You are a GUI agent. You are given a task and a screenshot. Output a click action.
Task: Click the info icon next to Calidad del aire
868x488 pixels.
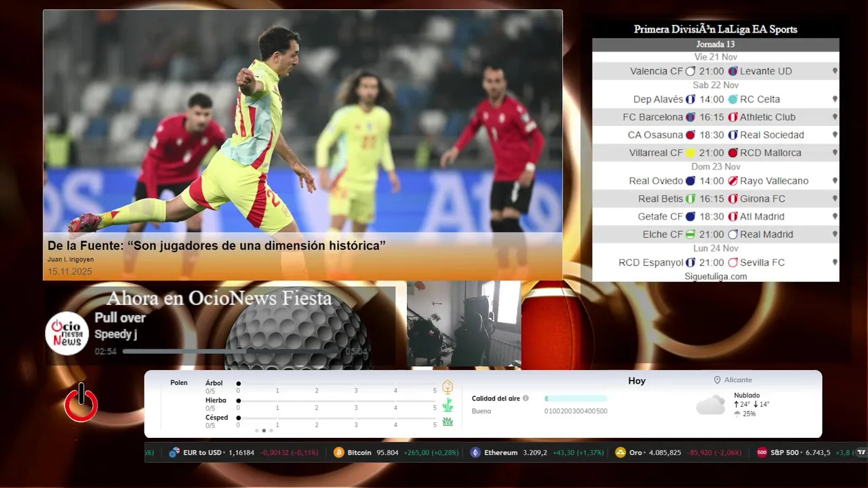(526, 399)
